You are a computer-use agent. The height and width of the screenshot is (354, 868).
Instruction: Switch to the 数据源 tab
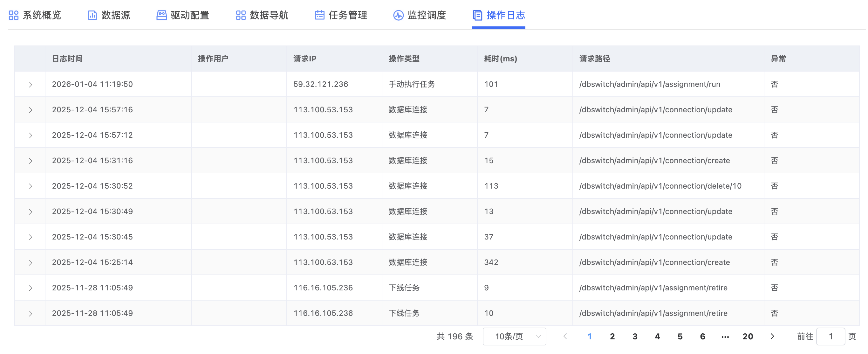(116, 15)
